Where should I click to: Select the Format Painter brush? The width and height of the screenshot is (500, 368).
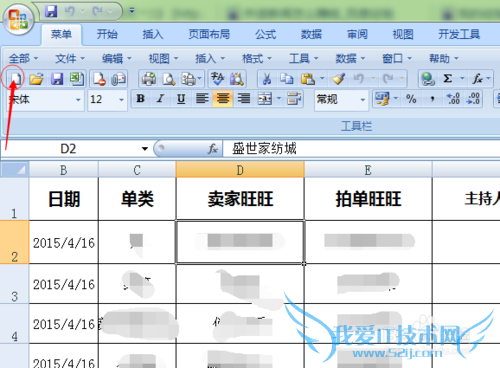(338, 79)
